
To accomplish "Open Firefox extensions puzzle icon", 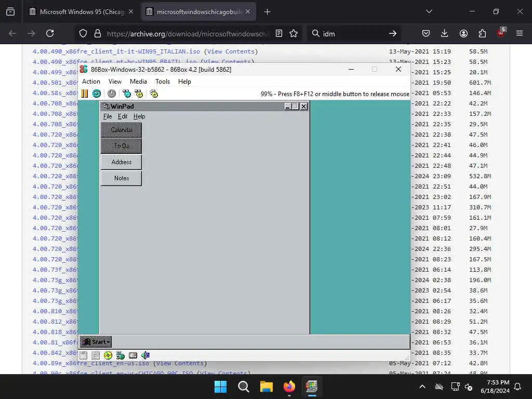I will click(482, 33).
